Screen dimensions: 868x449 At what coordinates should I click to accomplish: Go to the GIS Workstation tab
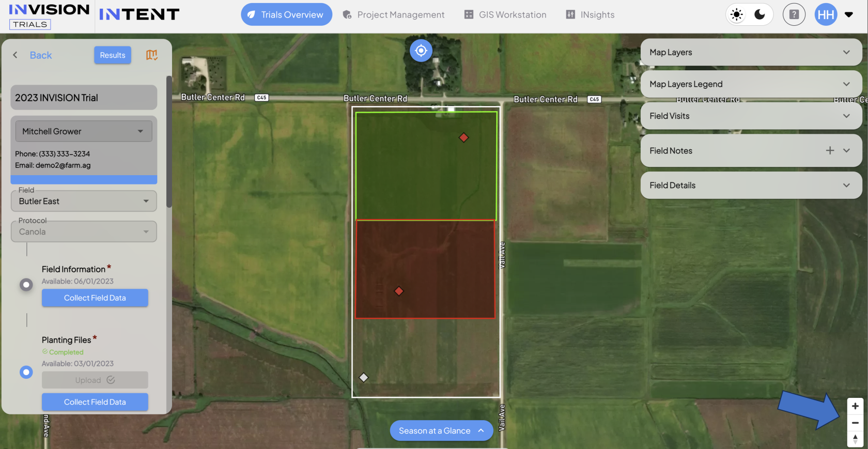click(505, 14)
